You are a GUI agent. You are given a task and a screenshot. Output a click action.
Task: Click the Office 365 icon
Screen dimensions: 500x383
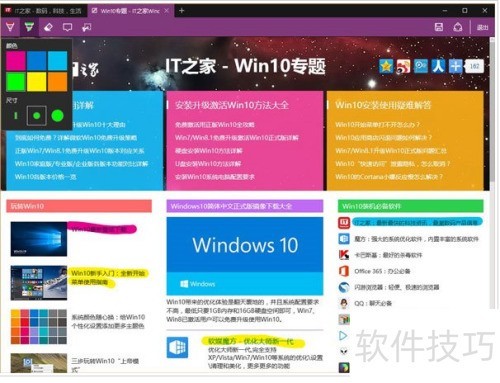(344, 271)
